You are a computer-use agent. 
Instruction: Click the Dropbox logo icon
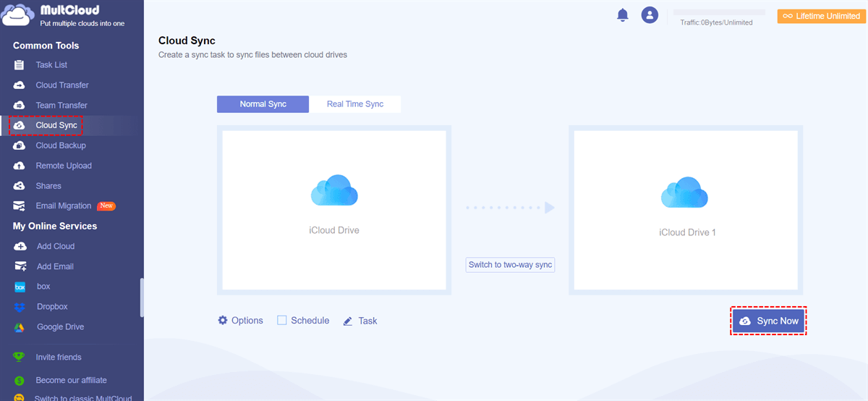[21, 307]
